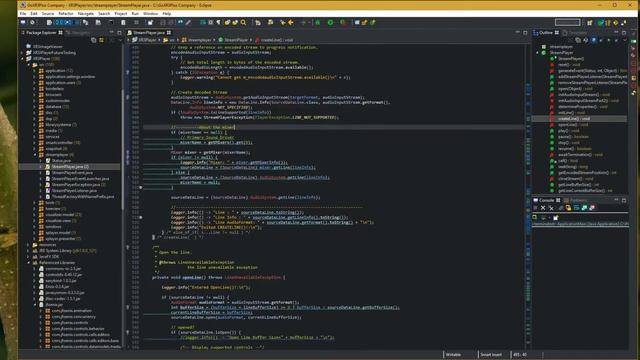Viewport: 640px width, 360px height.
Task: Toggle Hide Local Types in Outline
Action: 617,40
